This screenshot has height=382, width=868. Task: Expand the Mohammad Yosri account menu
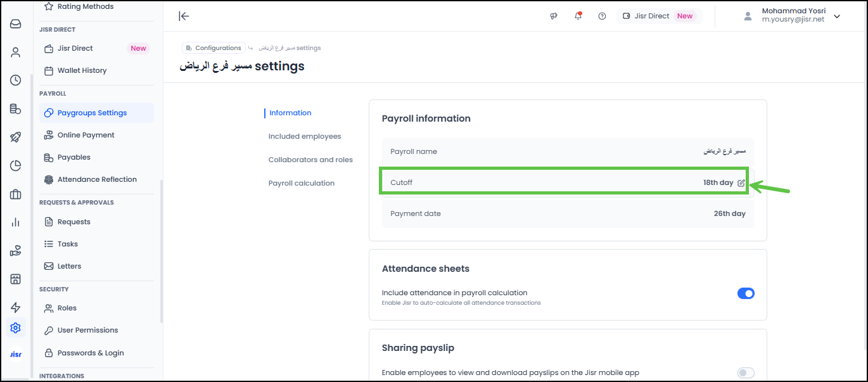click(836, 16)
